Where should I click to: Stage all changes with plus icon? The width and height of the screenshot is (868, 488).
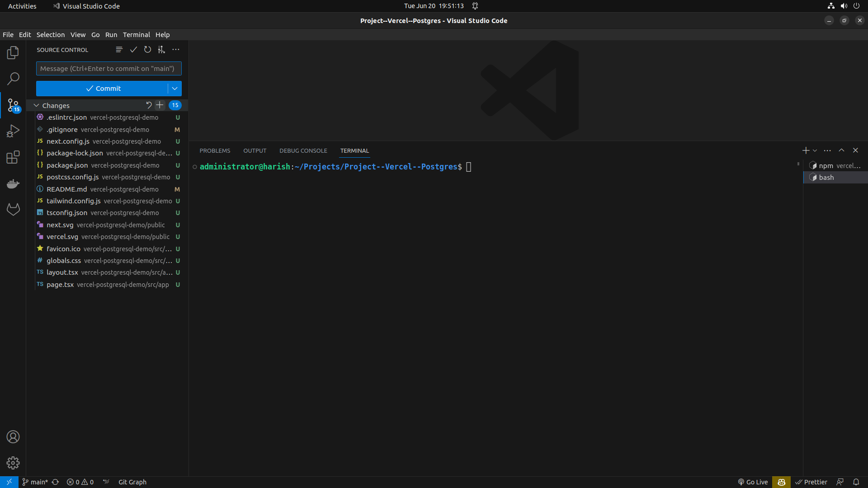pos(160,105)
